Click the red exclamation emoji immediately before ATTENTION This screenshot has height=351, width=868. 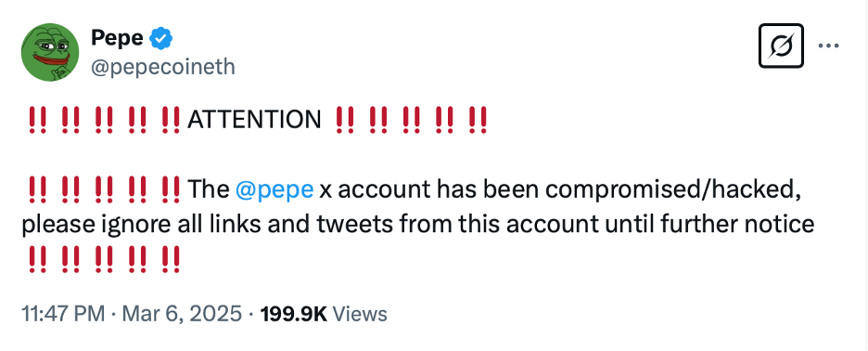click(171, 119)
